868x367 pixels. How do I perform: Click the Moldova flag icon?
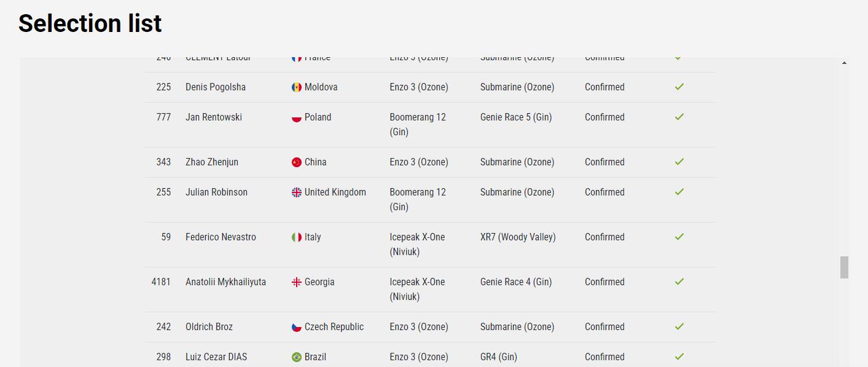(x=297, y=87)
